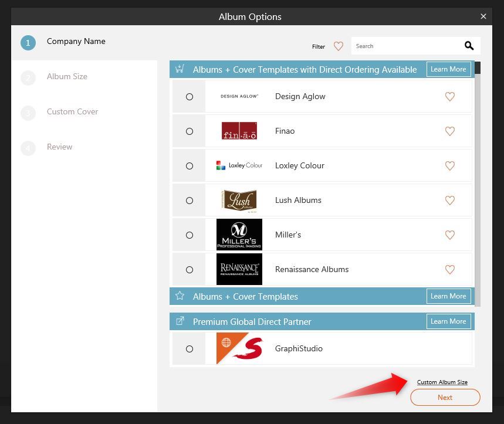Click the Renaissance Albums logo
The height and width of the screenshot is (424, 504).
click(239, 269)
